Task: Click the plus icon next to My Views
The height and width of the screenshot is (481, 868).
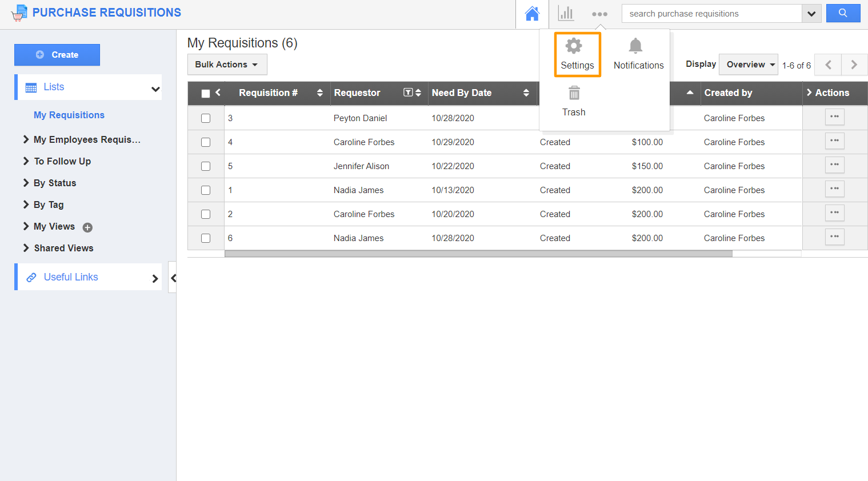Action: [x=87, y=227]
